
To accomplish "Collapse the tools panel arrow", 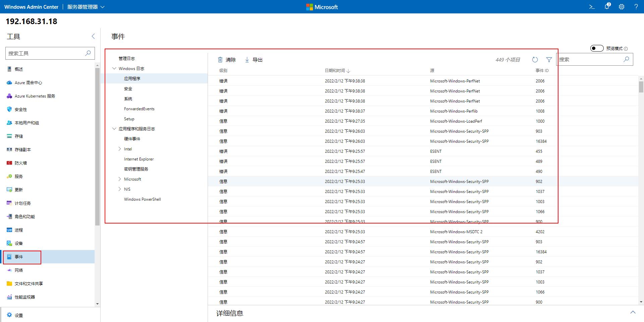I will point(93,36).
